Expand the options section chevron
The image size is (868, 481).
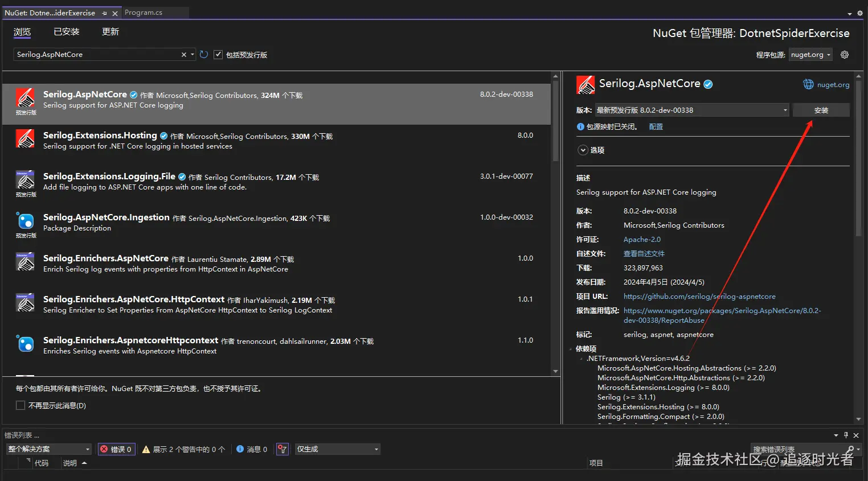point(583,150)
